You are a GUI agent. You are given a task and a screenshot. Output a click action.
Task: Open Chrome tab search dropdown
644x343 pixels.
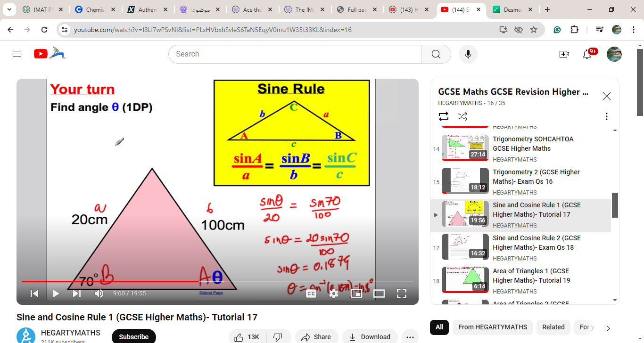[x=9, y=9]
